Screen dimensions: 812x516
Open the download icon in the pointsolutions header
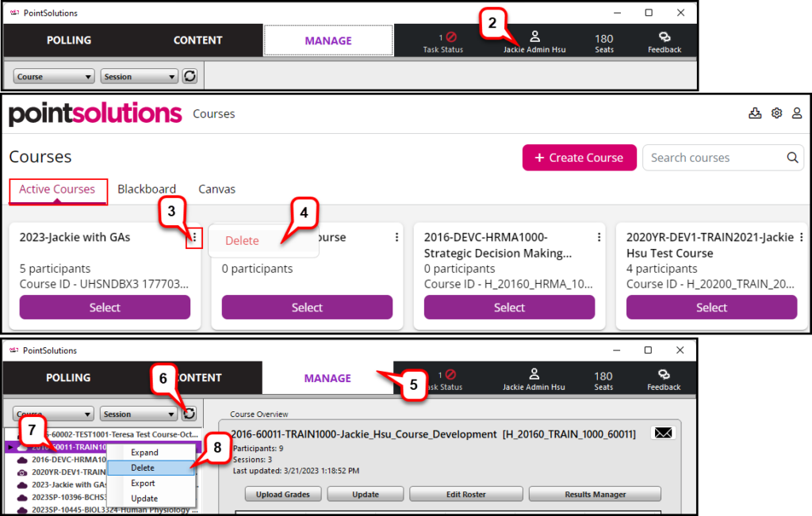(x=755, y=113)
